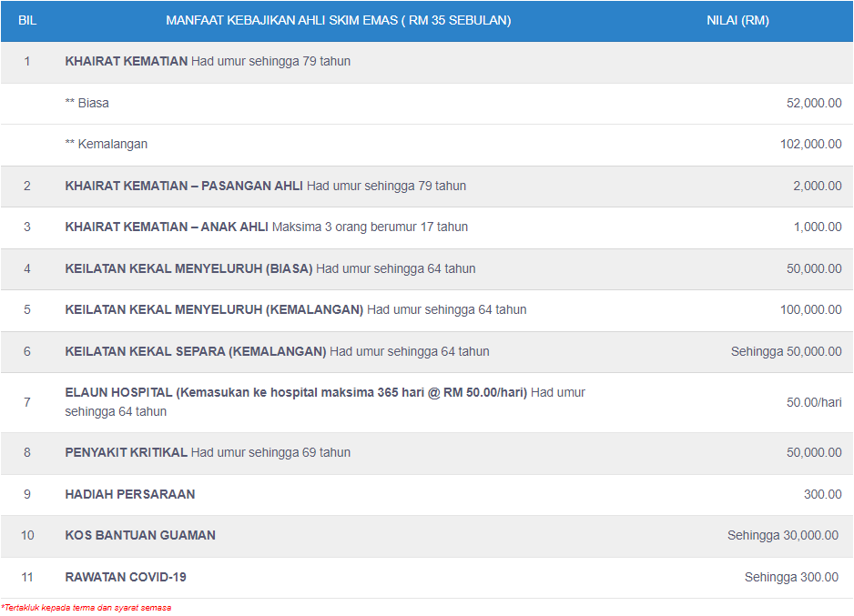Click KEILATAN KEKAL MENYELURUH (KEMALANGAN) label

click(214, 309)
